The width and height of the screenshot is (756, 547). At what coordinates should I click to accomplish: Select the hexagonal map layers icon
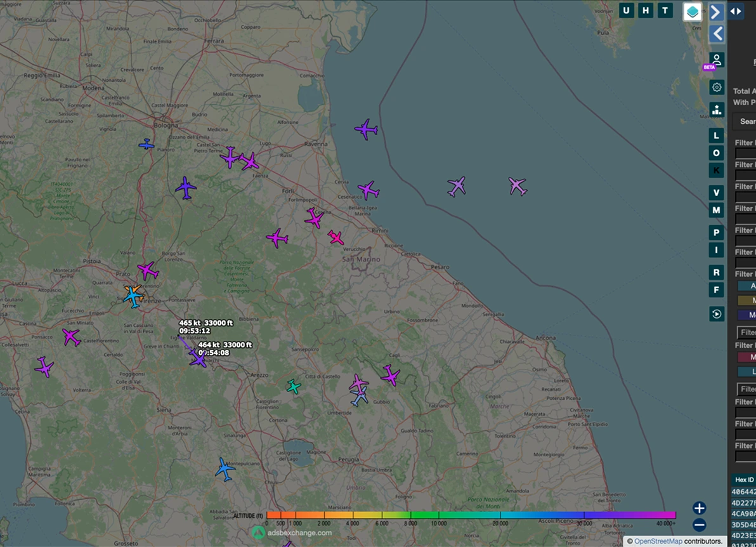click(x=693, y=11)
